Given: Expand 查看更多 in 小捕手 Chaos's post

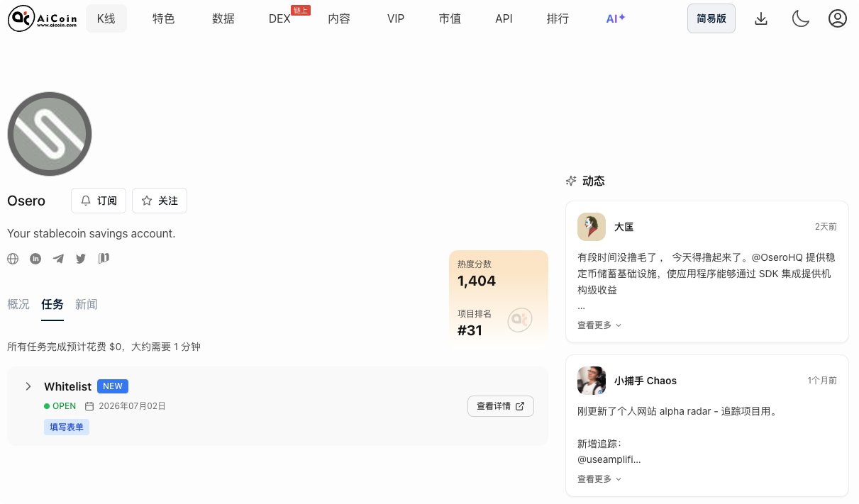Looking at the screenshot, I should click(x=599, y=478).
